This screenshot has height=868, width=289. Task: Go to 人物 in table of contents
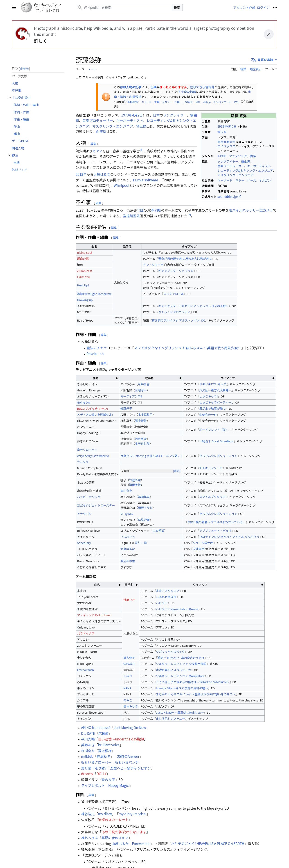[x=15, y=83]
